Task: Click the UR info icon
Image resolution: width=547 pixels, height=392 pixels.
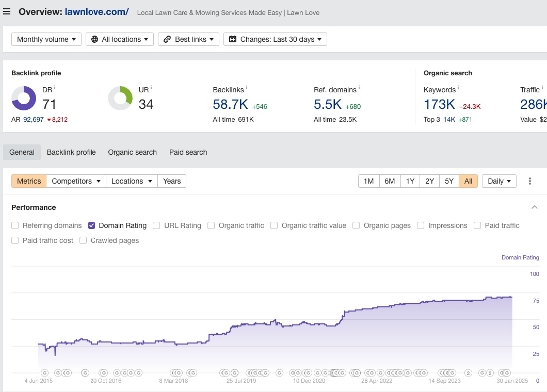Action: click(x=151, y=88)
